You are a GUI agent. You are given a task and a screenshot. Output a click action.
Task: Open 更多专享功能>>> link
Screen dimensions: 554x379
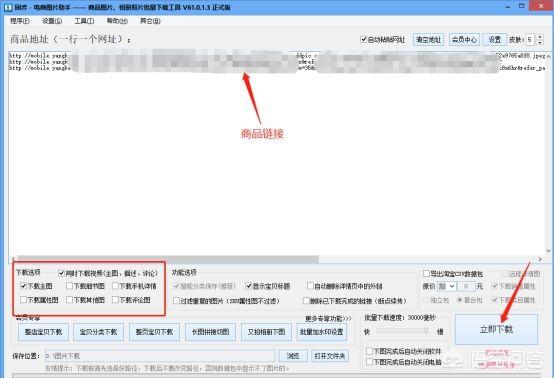coord(328,319)
